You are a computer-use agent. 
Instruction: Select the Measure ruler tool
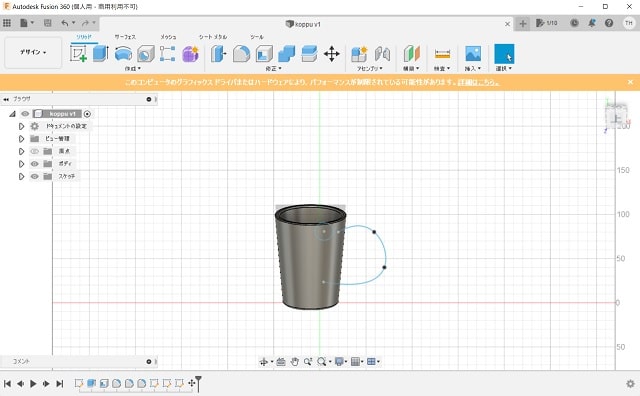[x=442, y=53]
